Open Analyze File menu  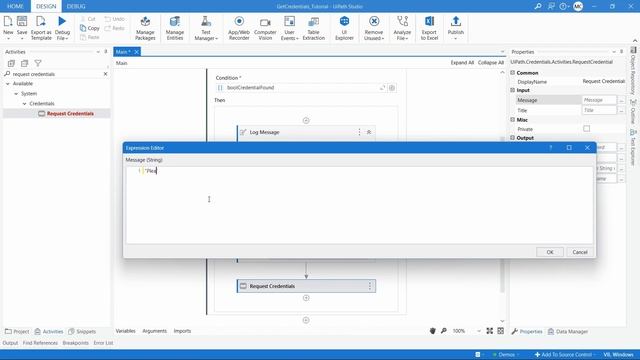pos(402,28)
